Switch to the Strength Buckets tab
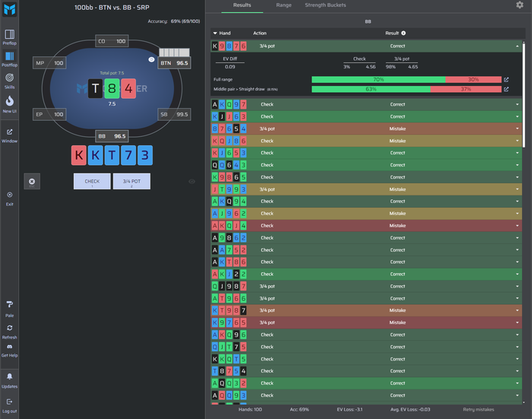 pos(325,5)
